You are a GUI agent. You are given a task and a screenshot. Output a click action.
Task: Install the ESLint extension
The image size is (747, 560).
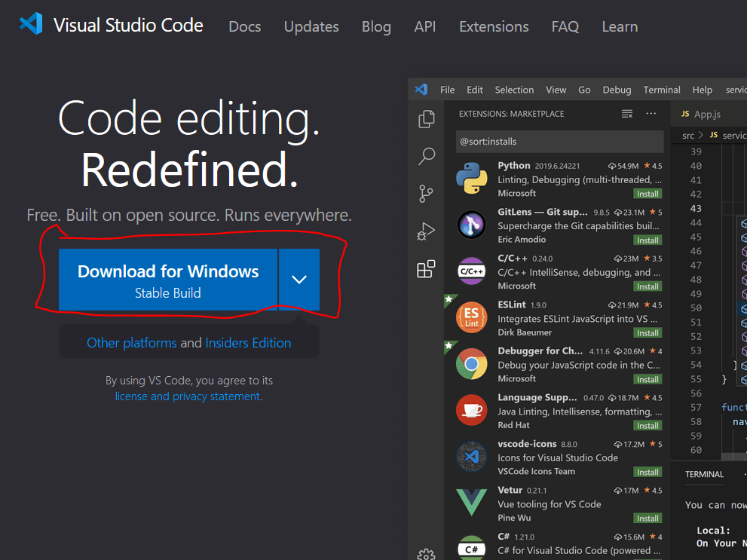(647, 332)
